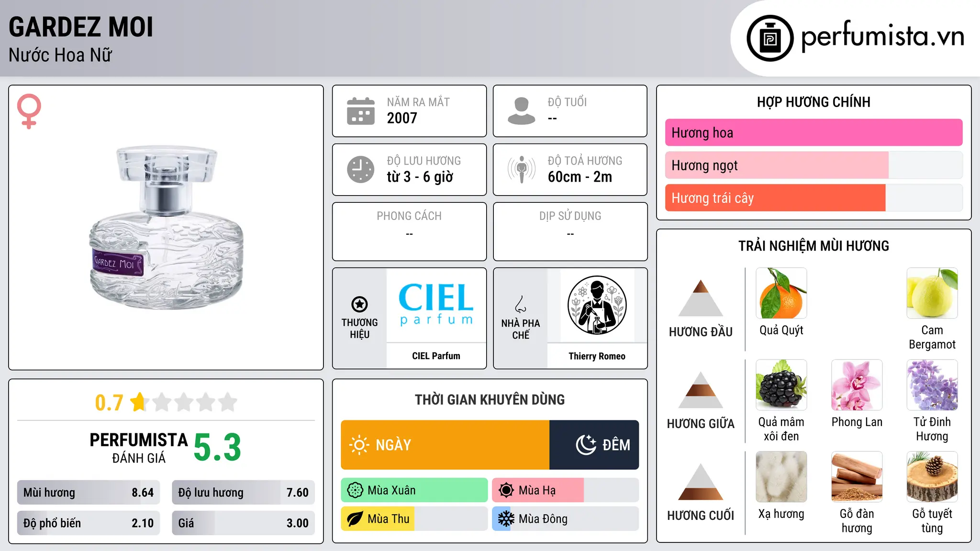Select the sillage icon beside Độ toả hương
This screenshot has width=980, height=551.
[522, 169]
